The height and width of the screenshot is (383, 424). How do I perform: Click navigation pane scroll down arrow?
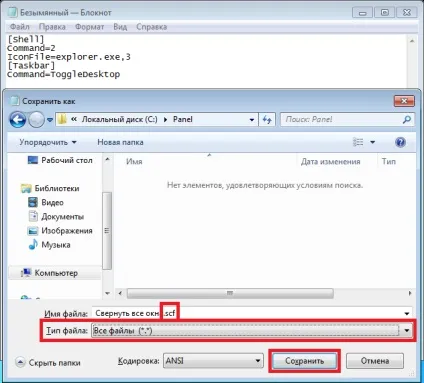(x=107, y=293)
